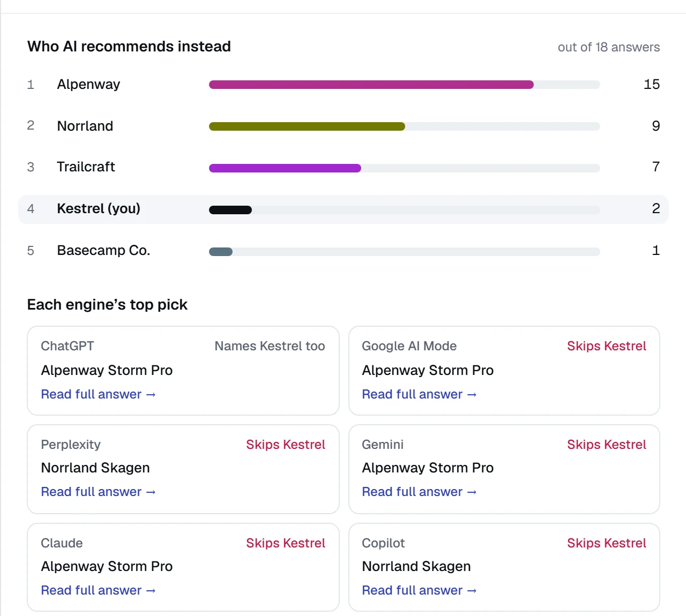Viewport: 686px width, 616px height.
Task: Open Copilot's Read full answer link
Action: click(419, 590)
